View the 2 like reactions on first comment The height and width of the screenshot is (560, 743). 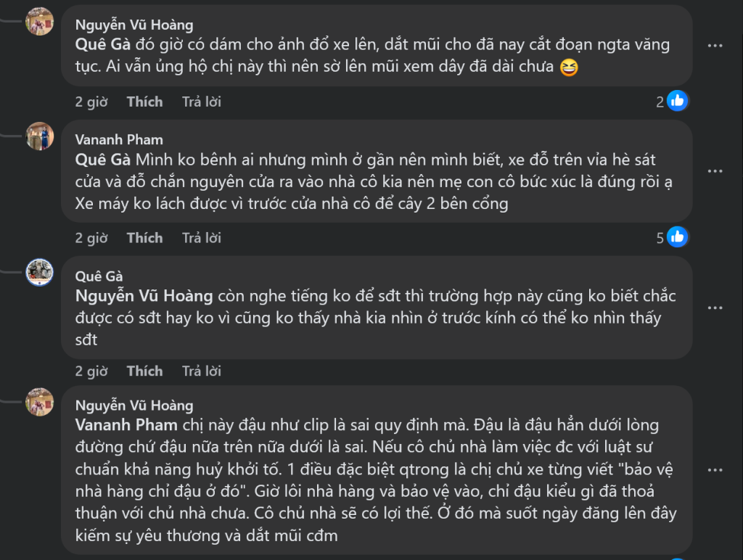tap(672, 101)
